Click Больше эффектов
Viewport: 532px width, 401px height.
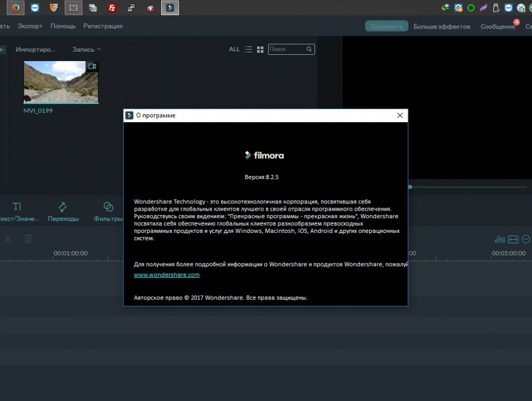point(442,26)
